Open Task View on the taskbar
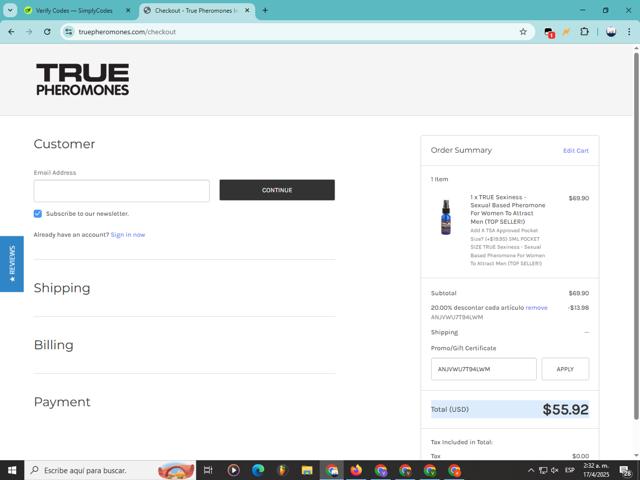 click(x=208, y=470)
